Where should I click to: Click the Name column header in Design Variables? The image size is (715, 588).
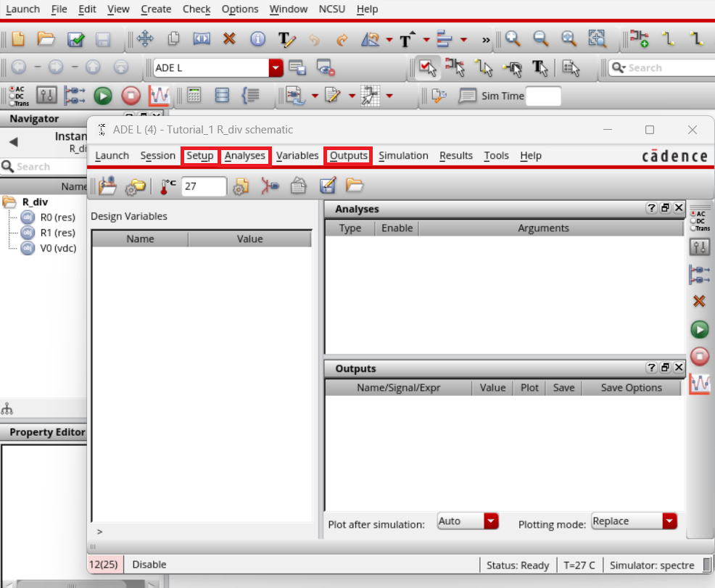(140, 239)
